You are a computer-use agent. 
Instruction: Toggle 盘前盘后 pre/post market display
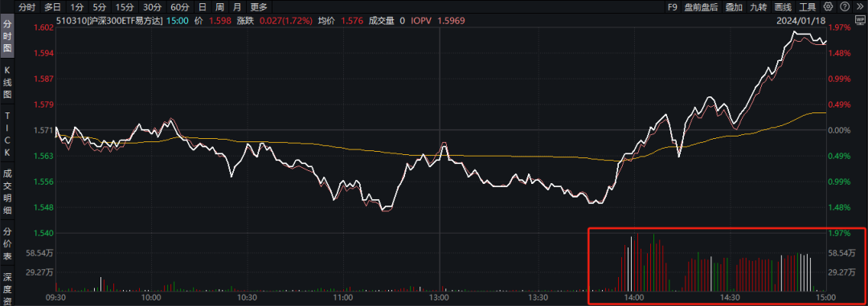(701, 7)
